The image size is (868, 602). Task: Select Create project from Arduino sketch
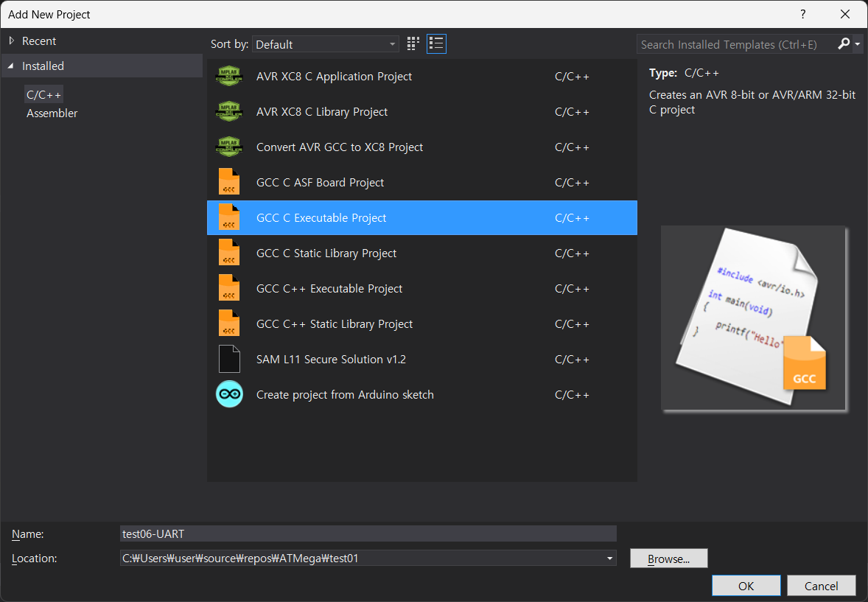421,394
